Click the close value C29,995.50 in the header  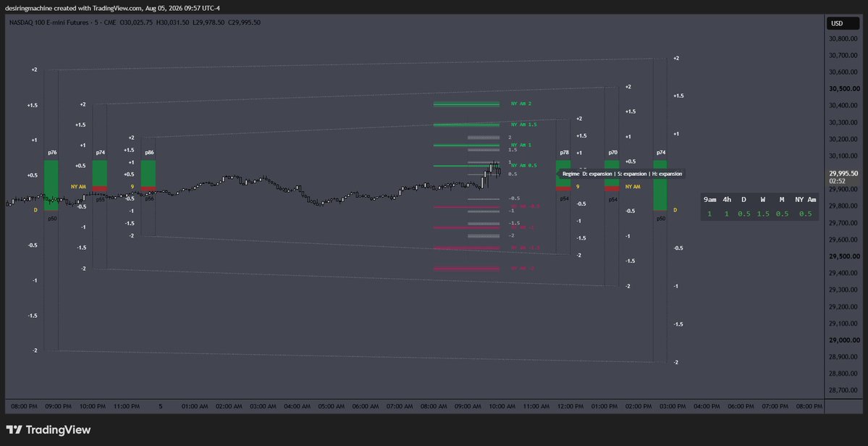point(245,22)
